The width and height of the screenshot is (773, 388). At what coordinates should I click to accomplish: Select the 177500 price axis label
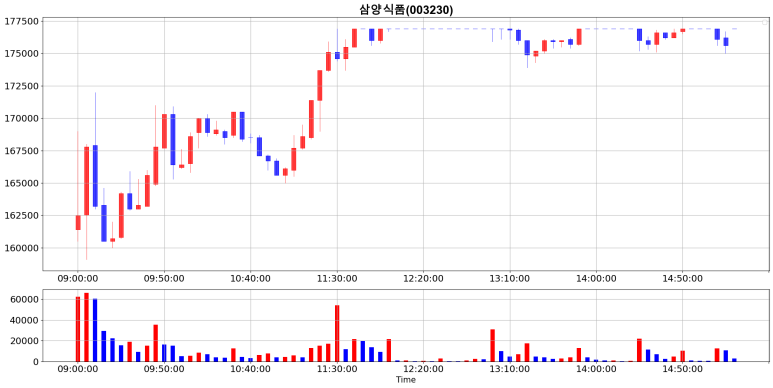20,21
